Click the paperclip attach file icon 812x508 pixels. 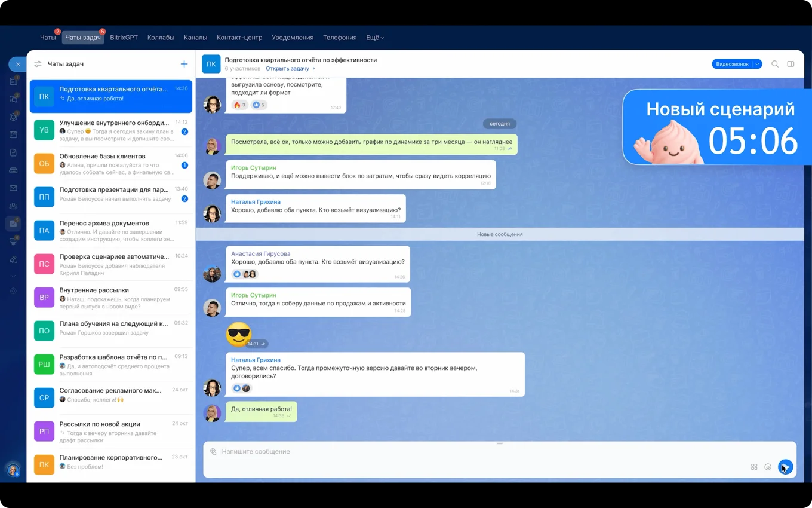coord(213,452)
